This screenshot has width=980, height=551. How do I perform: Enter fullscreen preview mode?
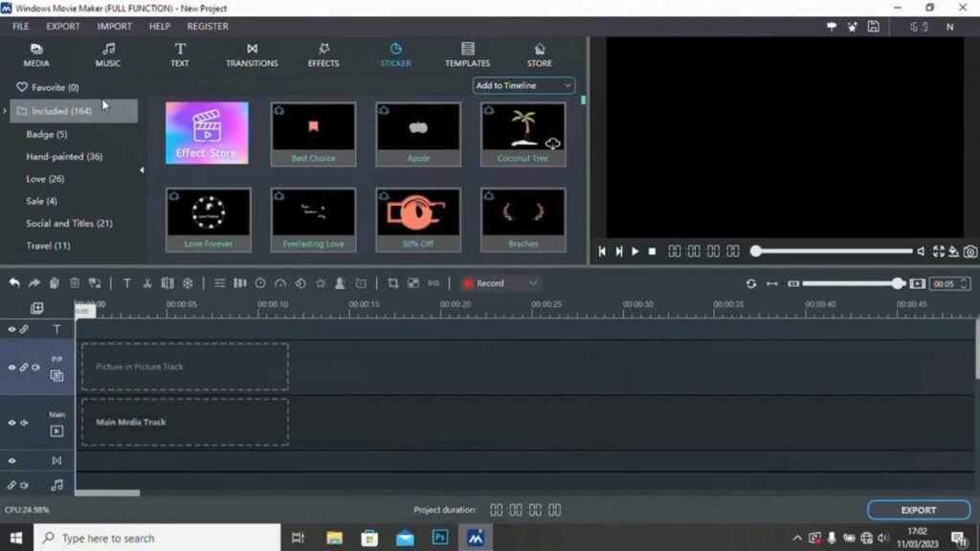[x=938, y=252]
